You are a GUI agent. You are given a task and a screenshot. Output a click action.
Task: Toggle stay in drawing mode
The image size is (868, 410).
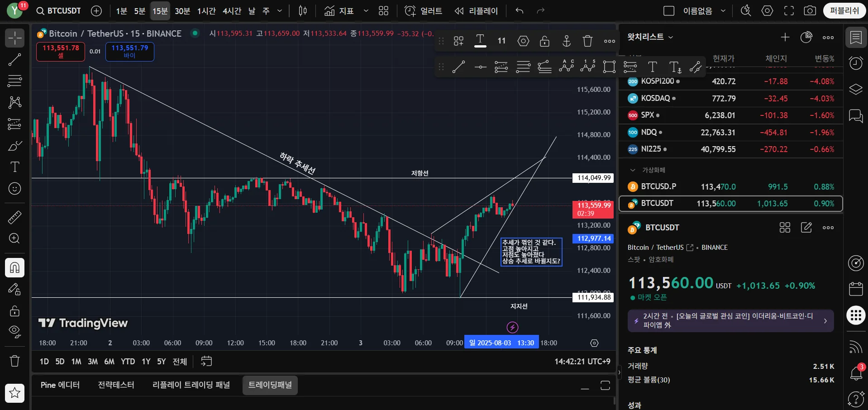coord(14,289)
